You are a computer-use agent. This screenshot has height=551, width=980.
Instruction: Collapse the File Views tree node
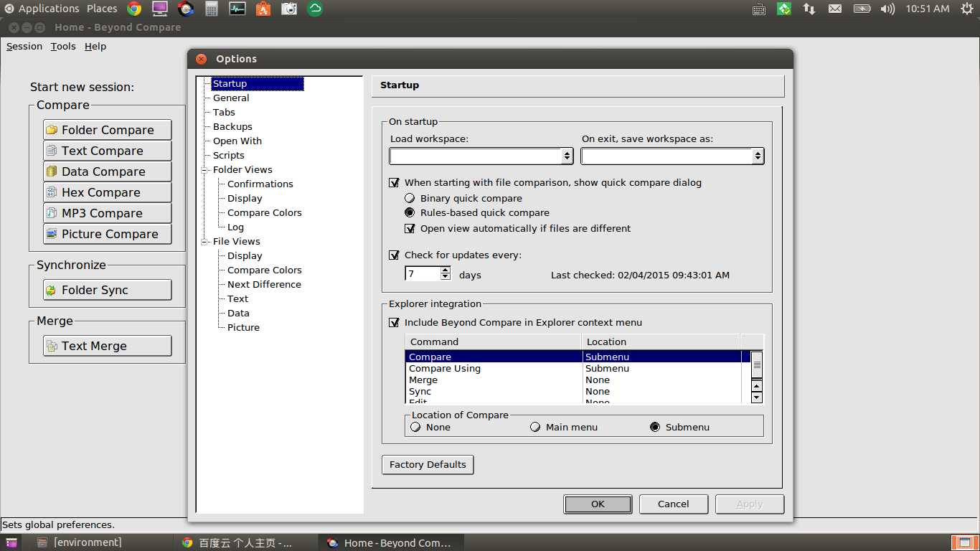click(x=204, y=242)
